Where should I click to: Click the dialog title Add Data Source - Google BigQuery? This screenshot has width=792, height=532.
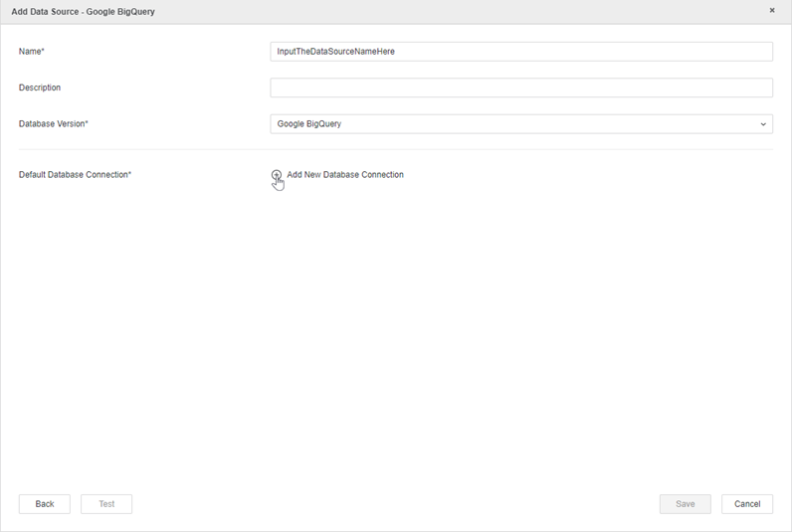(83, 12)
